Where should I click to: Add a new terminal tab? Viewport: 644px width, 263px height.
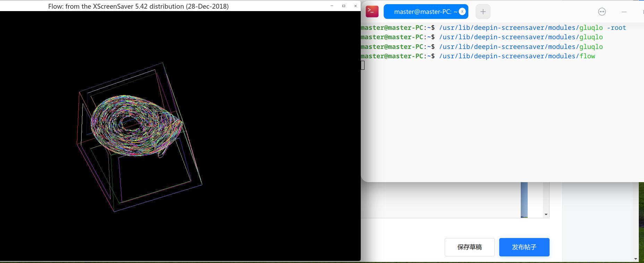(483, 11)
